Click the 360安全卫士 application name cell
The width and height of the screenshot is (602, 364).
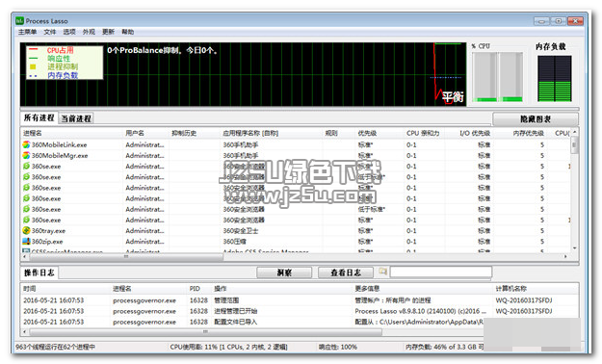point(241,231)
